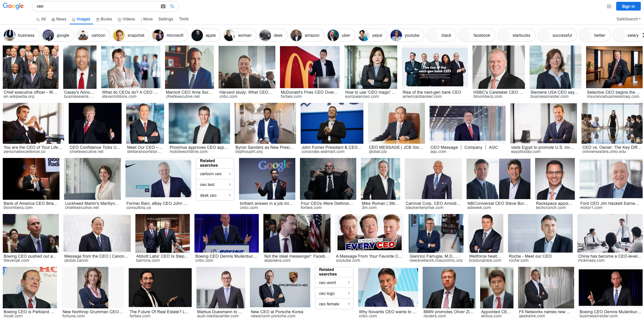Open the SafeSearch dropdown

pyautogui.click(x=628, y=19)
